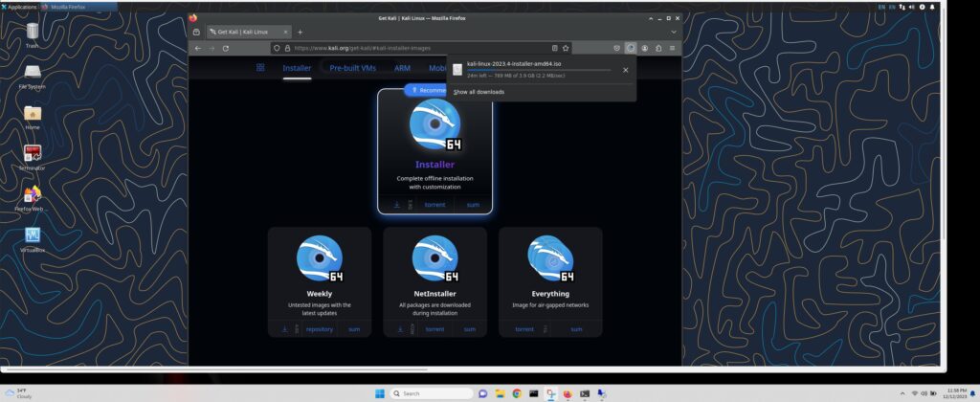
Task: Cancel the kali-linux ISO download
Action: [x=625, y=69]
